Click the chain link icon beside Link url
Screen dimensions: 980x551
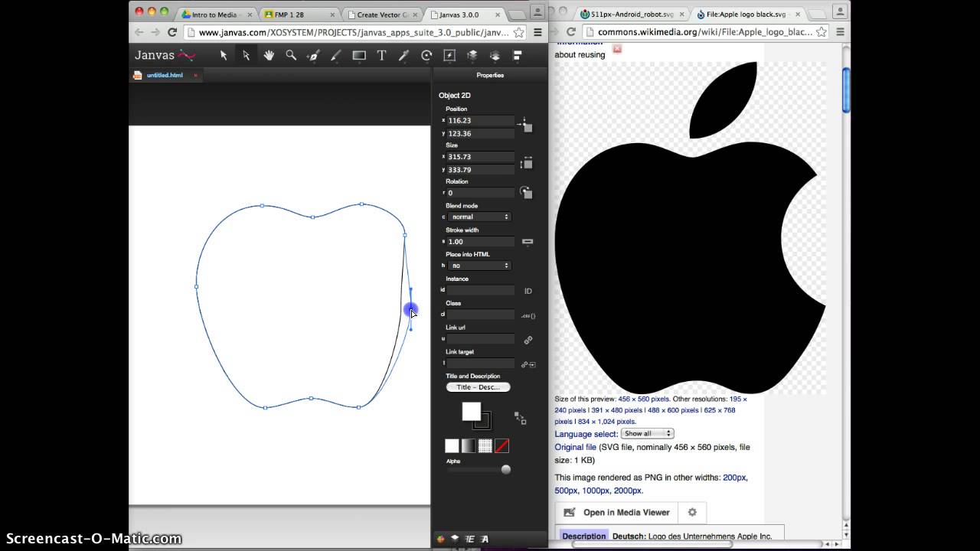tap(528, 340)
